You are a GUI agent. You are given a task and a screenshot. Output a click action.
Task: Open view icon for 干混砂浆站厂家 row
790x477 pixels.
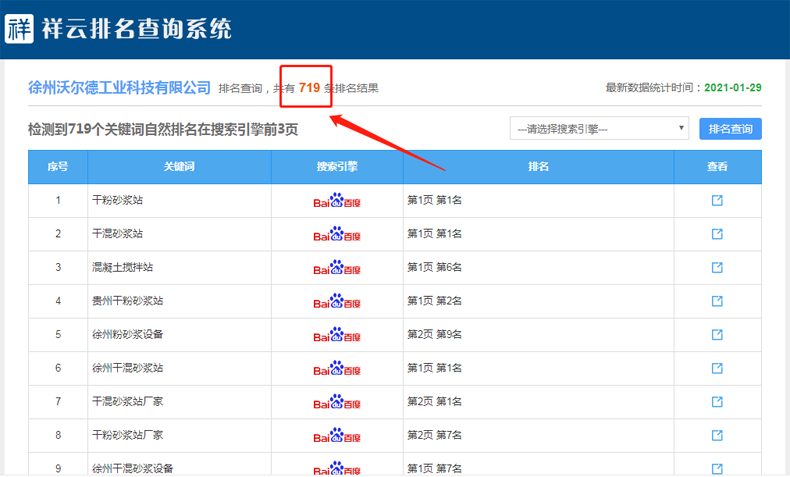click(x=717, y=401)
